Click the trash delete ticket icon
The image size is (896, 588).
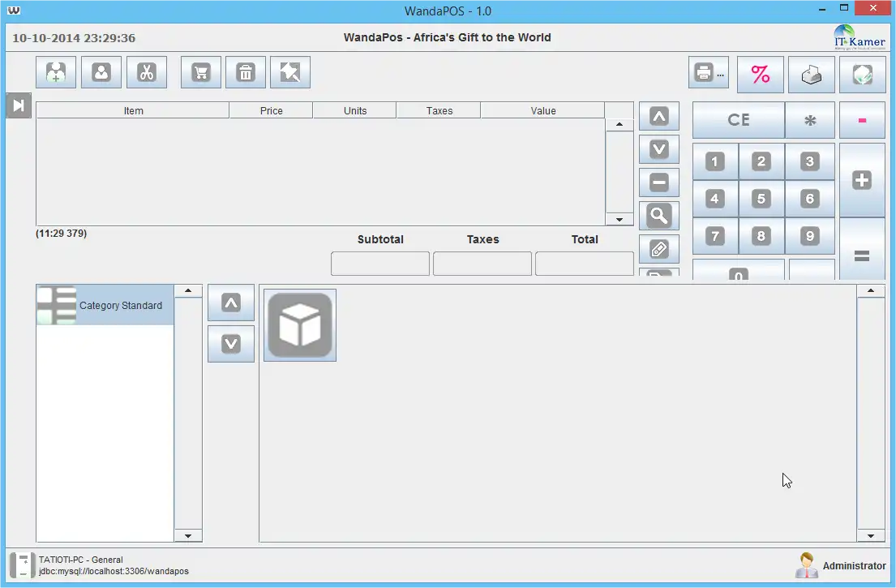(246, 72)
